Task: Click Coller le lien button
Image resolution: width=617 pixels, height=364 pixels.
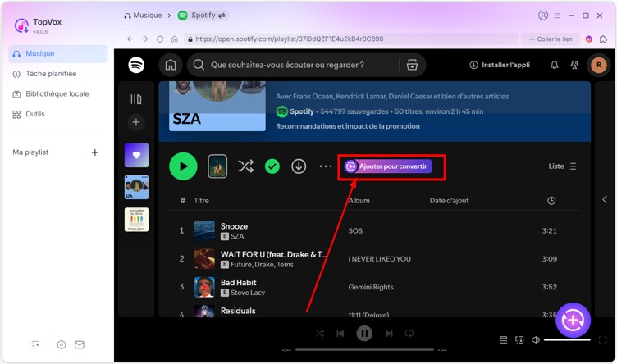Action: (551, 39)
